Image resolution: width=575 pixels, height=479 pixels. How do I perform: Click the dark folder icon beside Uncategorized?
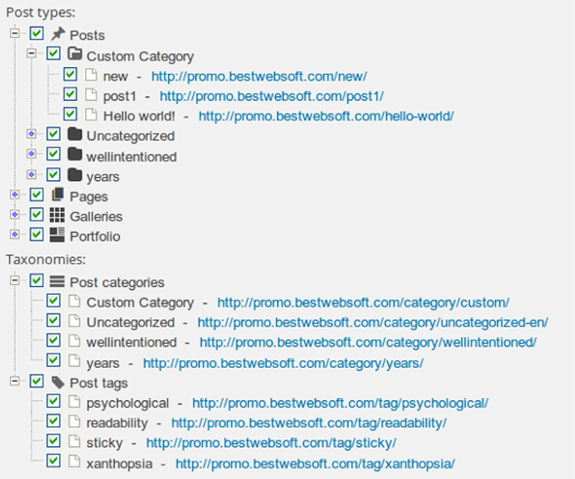click(x=75, y=134)
